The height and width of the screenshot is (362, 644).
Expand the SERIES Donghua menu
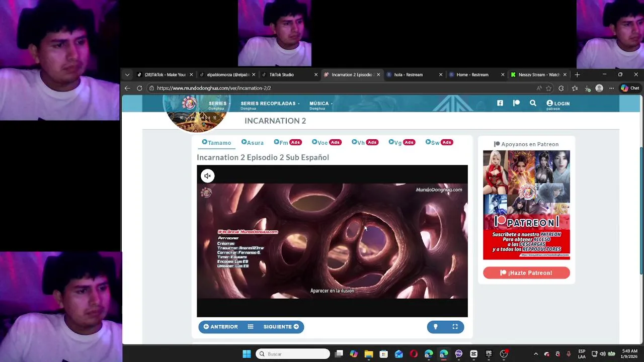[x=219, y=105]
